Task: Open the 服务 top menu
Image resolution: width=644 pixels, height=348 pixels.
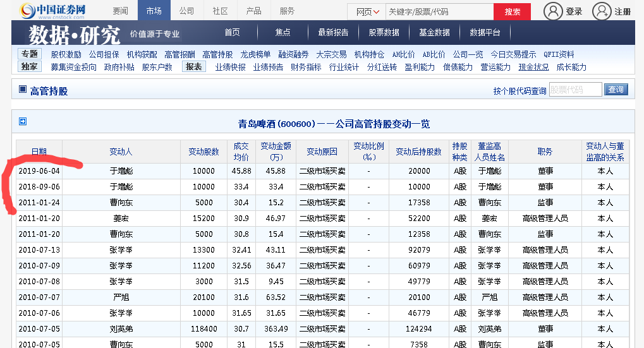Action: (x=287, y=11)
